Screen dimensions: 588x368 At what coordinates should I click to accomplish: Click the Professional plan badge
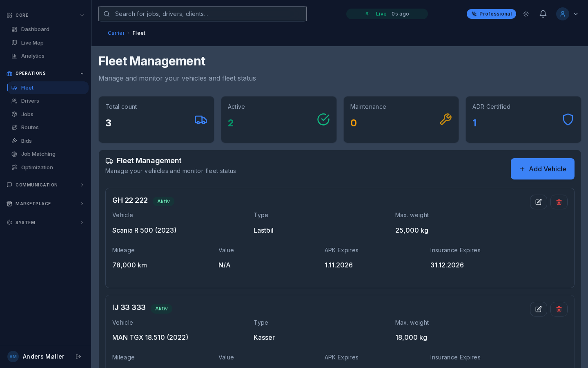[x=491, y=14]
